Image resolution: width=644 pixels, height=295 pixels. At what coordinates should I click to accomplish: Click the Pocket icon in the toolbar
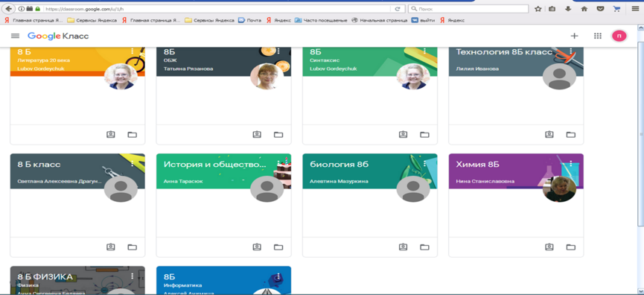tap(600, 9)
